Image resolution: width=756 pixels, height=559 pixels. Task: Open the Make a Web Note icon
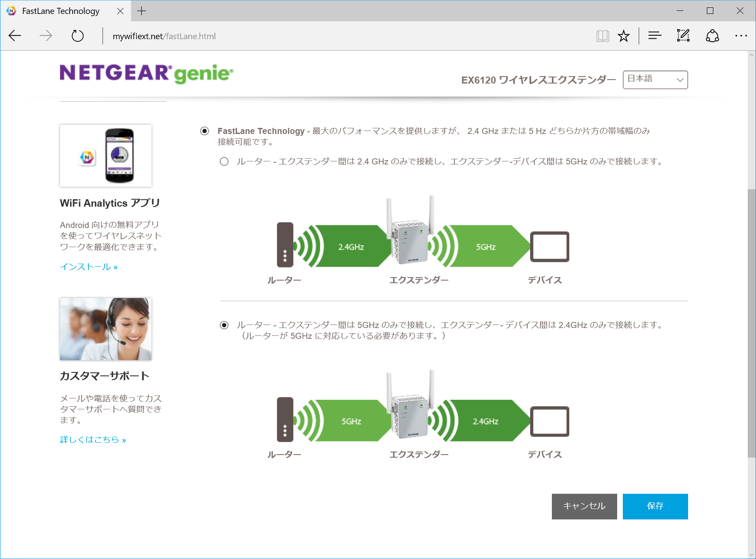(x=683, y=36)
